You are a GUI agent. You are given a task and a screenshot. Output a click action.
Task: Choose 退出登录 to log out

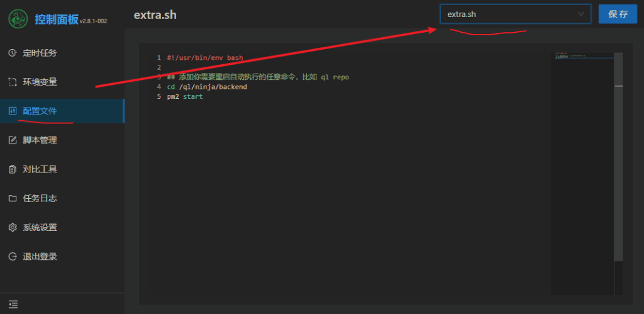point(62,257)
